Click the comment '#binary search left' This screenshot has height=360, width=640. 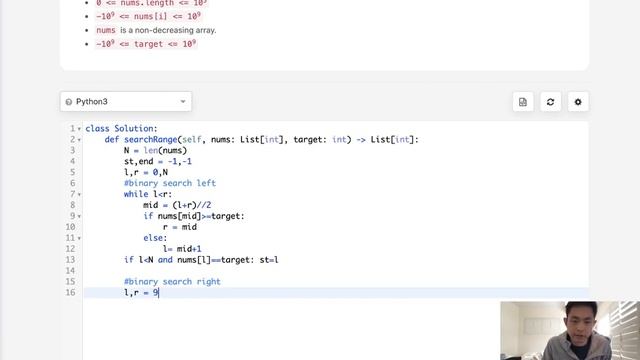point(170,183)
